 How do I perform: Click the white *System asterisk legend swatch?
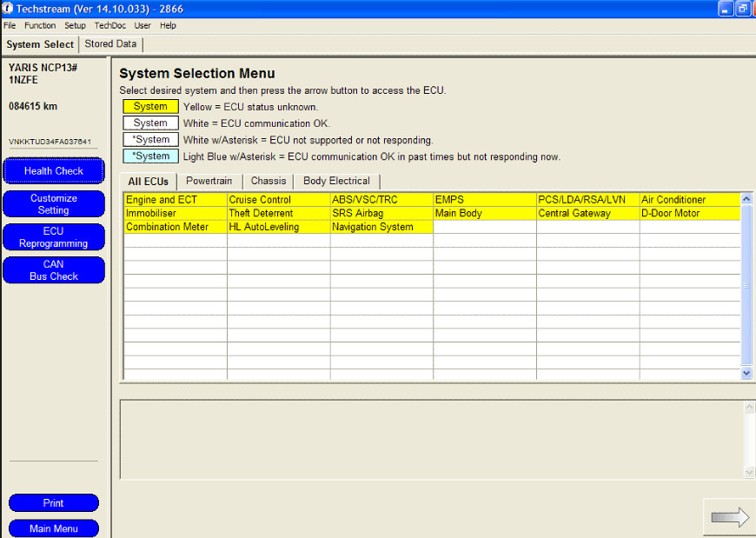tap(150, 140)
